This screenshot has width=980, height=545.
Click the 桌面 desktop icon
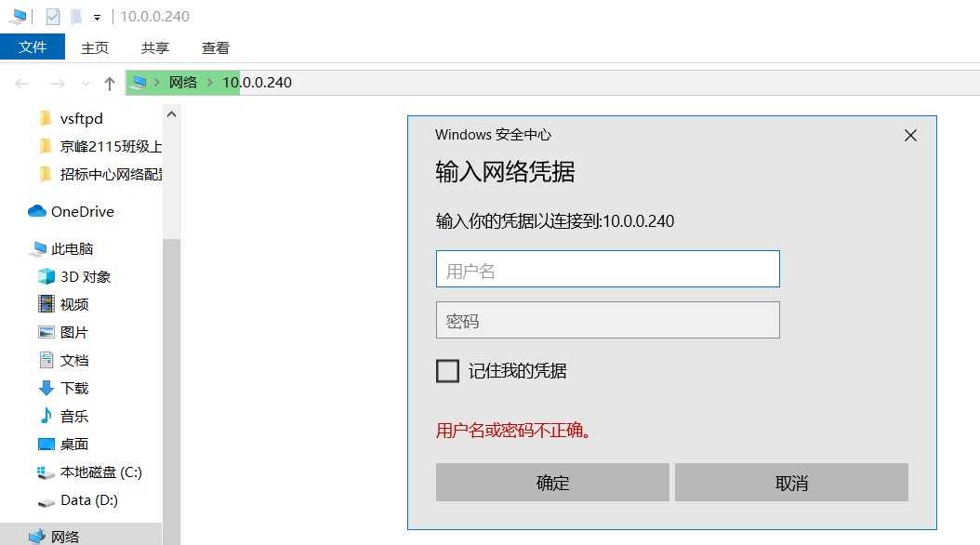pyautogui.click(x=46, y=444)
